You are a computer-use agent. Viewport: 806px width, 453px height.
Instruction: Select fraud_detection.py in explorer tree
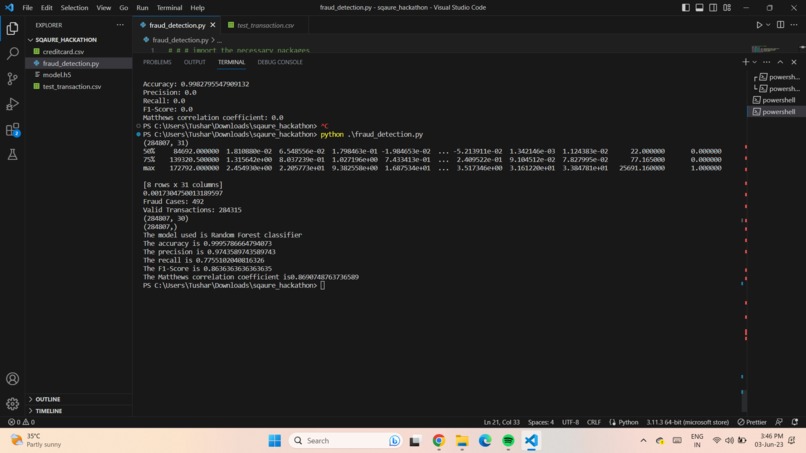pyautogui.click(x=70, y=63)
